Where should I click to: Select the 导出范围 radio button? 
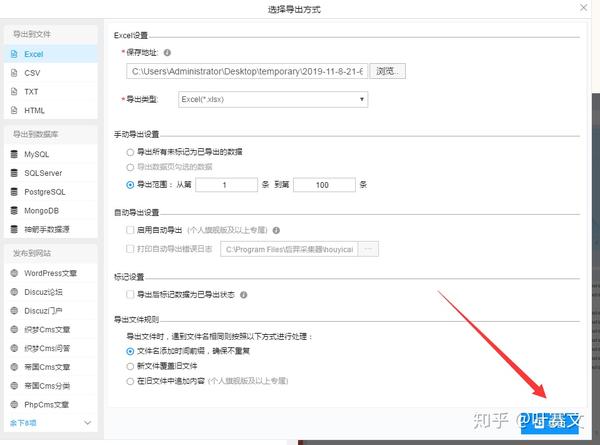click(x=130, y=185)
